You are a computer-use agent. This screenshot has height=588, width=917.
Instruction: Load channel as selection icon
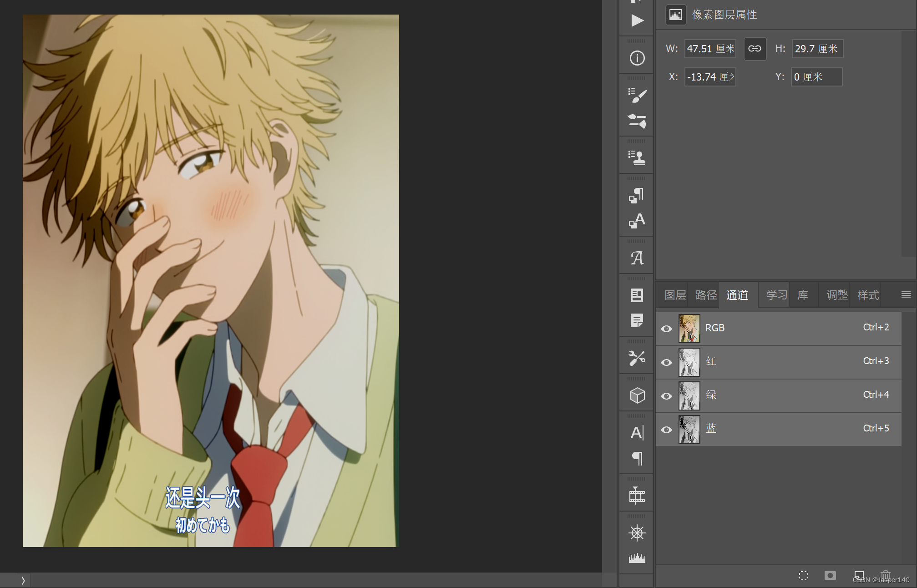click(x=804, y=576)
